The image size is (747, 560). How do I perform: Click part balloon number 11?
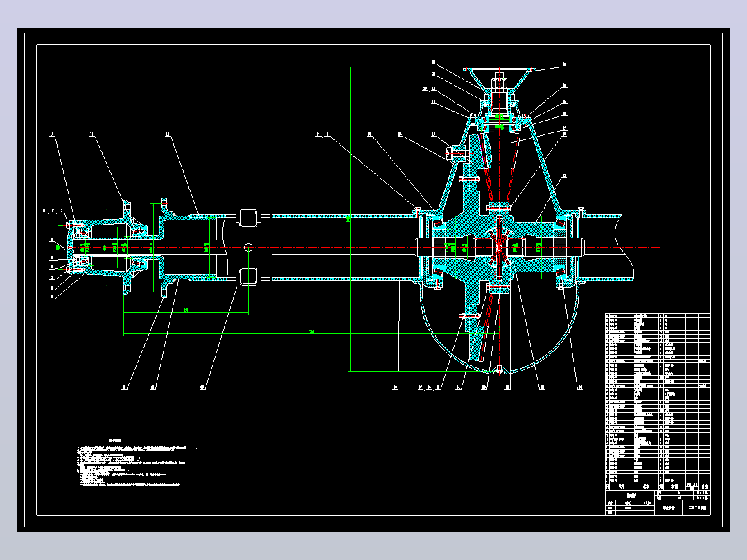pos(91,134)
